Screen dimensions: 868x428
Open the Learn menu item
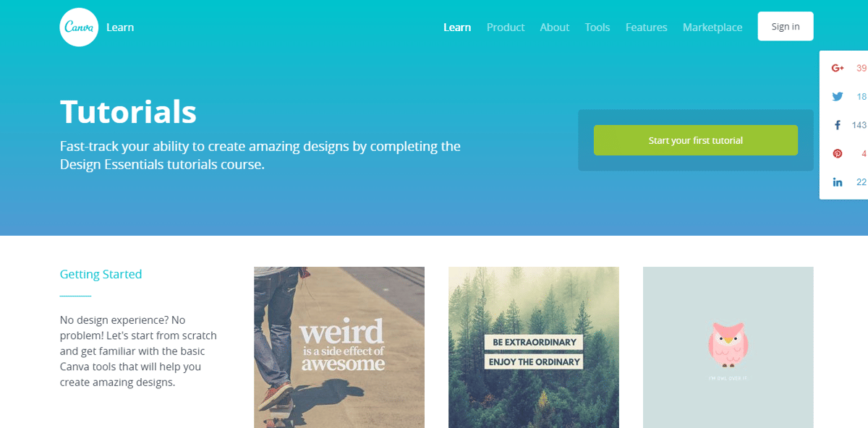(457, 27)
